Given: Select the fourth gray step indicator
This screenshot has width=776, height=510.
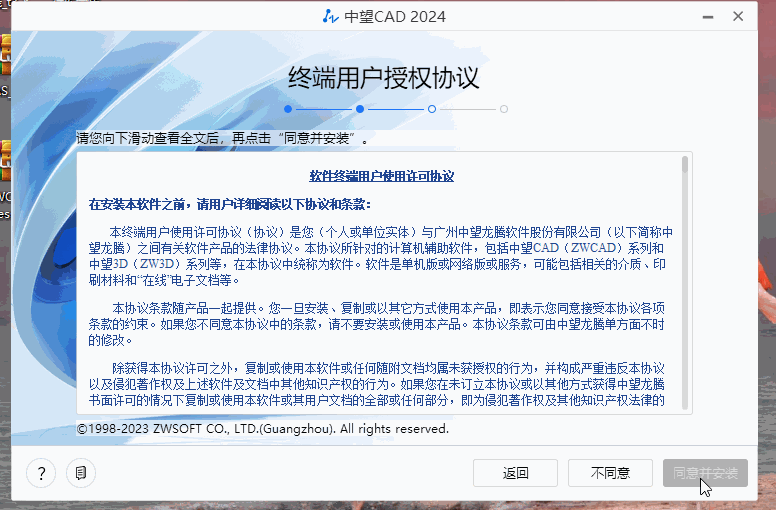Looking at the screenshot, I should (504, 109).
